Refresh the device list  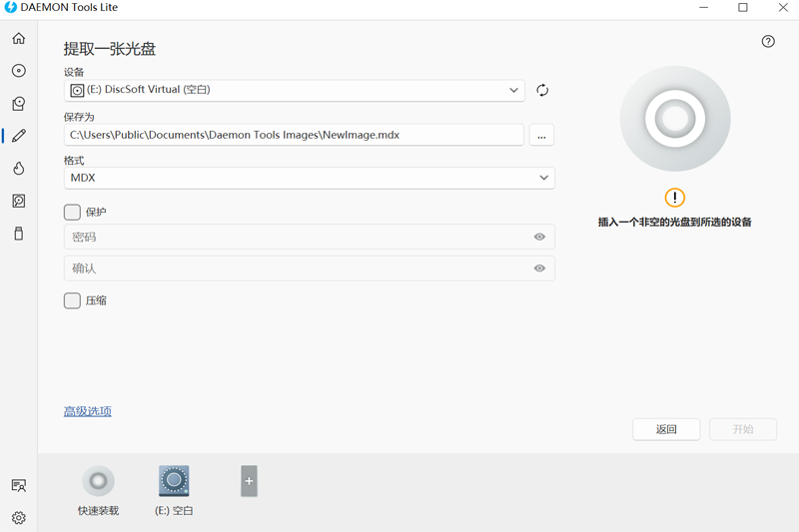[x=542, y=90]
